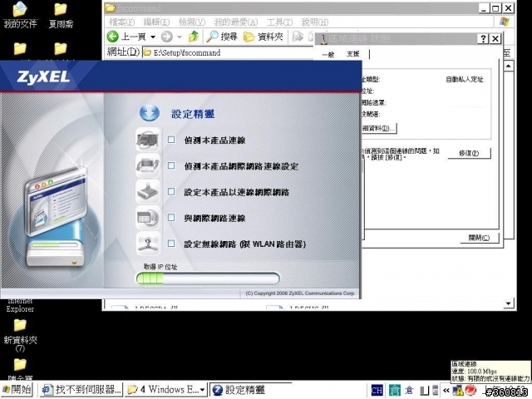Click the 搜尋 search toolbar button
Image resolution: width=532 pixels, height=399 pixels.
pyautogui.click(x=222, y=37)
